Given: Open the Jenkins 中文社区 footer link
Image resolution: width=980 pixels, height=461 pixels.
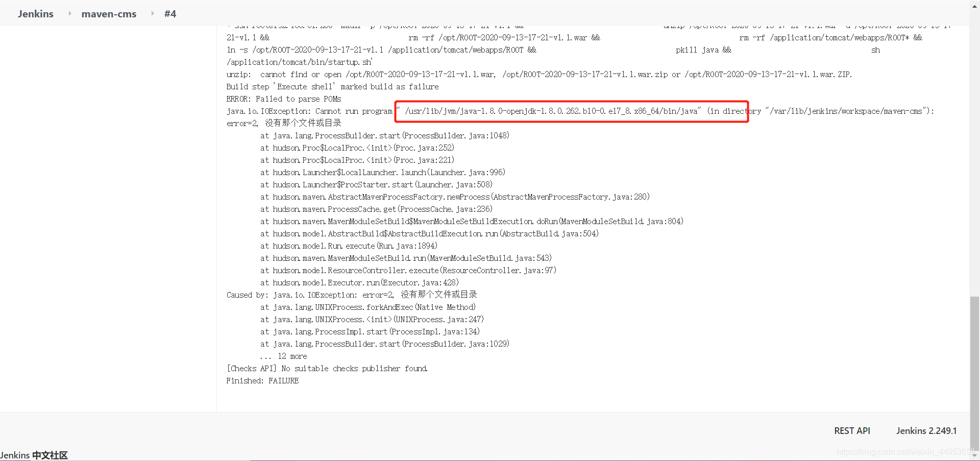Looking at the screenshot, I should (34, 455).
